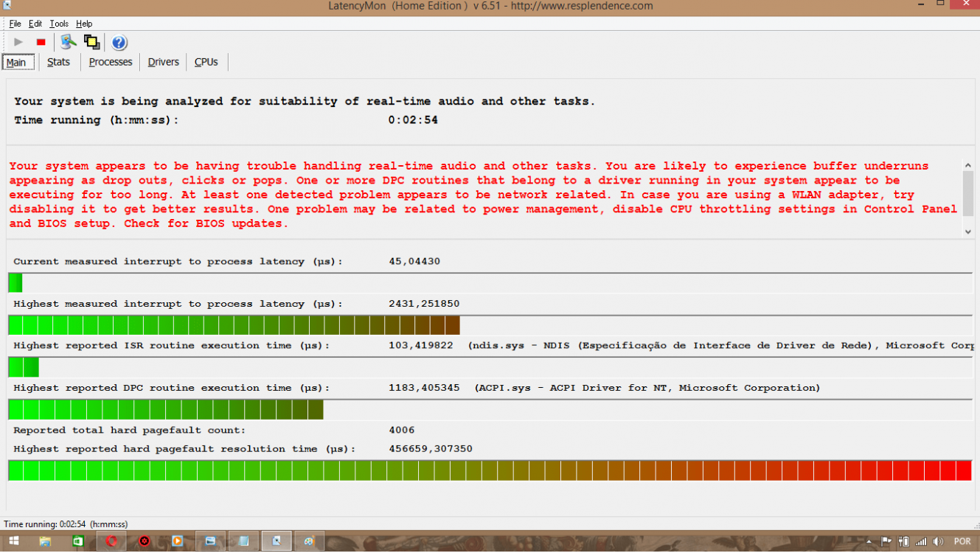Click the battery icon in the system tray

904,542
